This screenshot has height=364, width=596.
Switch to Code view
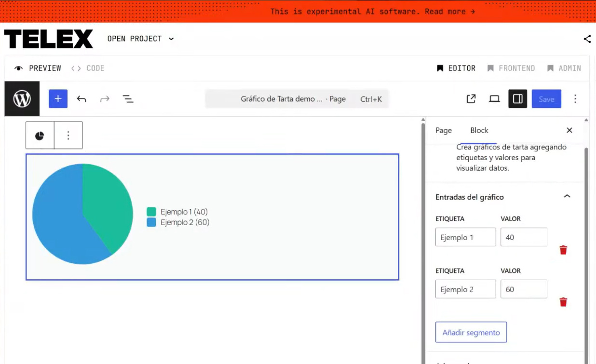click(88, 68)
